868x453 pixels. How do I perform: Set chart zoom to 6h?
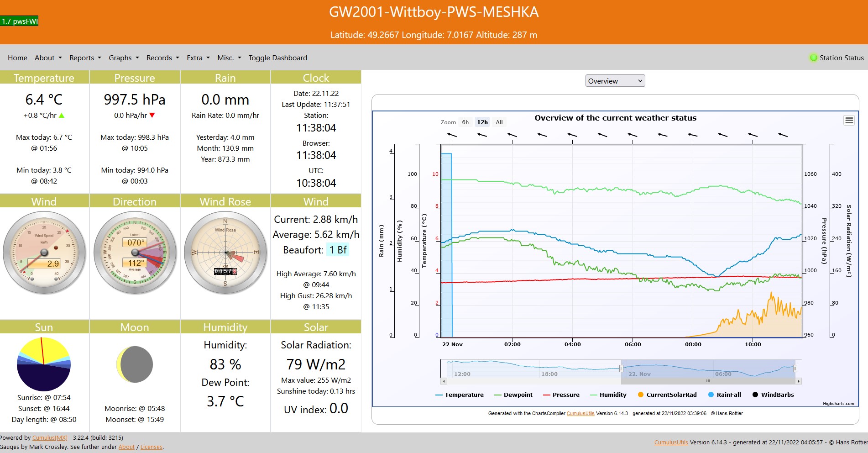pyautogui.click(x=465, y=122)
